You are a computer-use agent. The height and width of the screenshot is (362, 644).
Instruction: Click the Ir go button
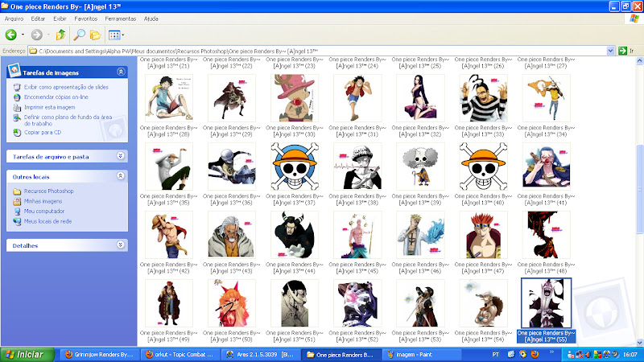[627, 51]
